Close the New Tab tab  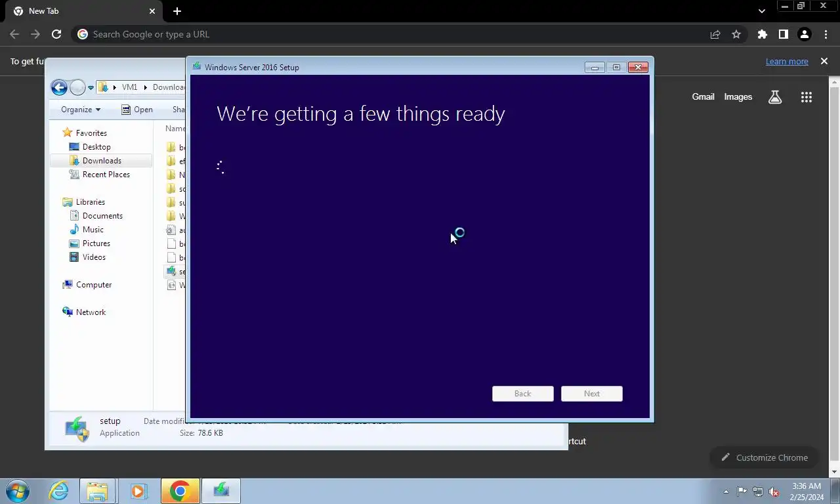click(x=152, y=11)
